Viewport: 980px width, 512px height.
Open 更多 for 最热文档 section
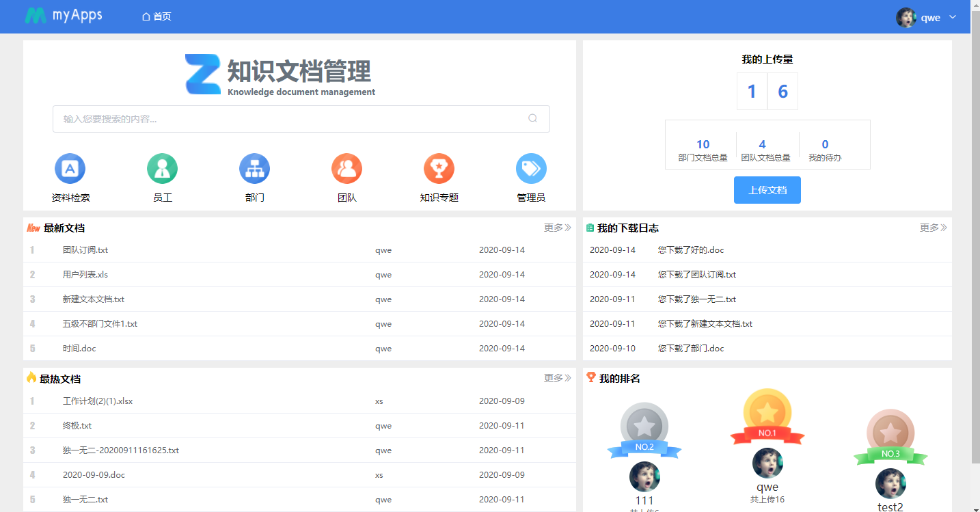[x=556, y=378]
